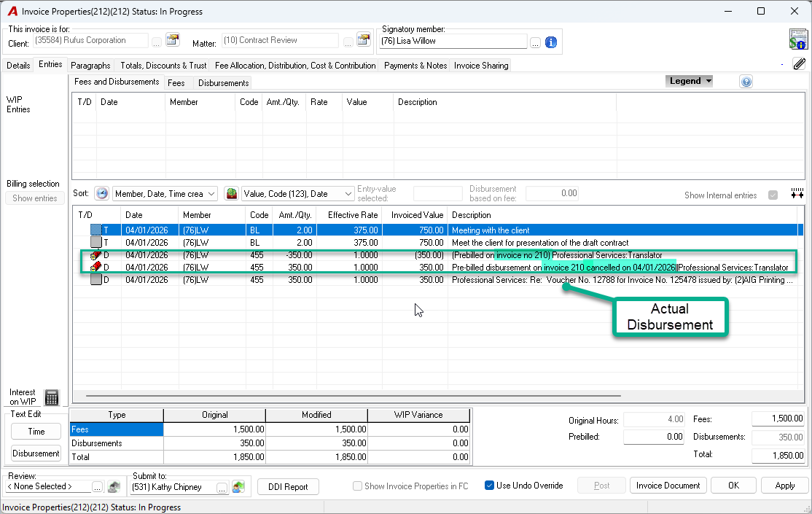Open the document info icon at top right
Screen dimensions: 812x514
pos(798,39)
